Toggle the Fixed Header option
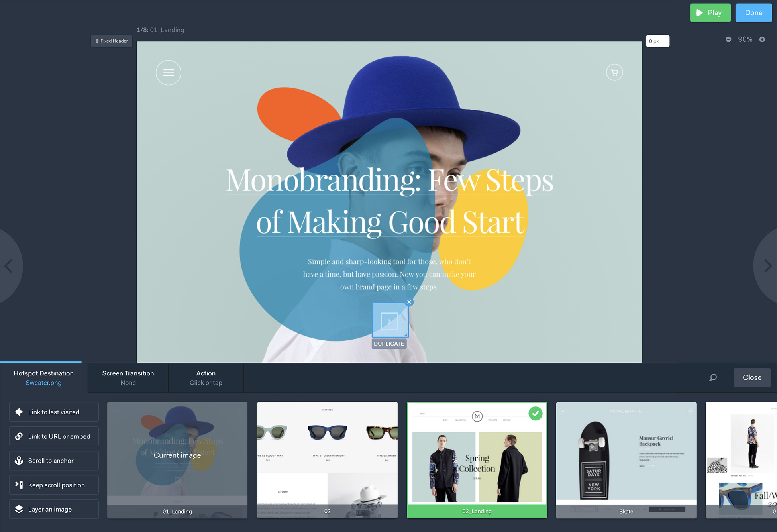Image resolution: width=777 pixels, height=532 pixels. [x=111, y=41]
